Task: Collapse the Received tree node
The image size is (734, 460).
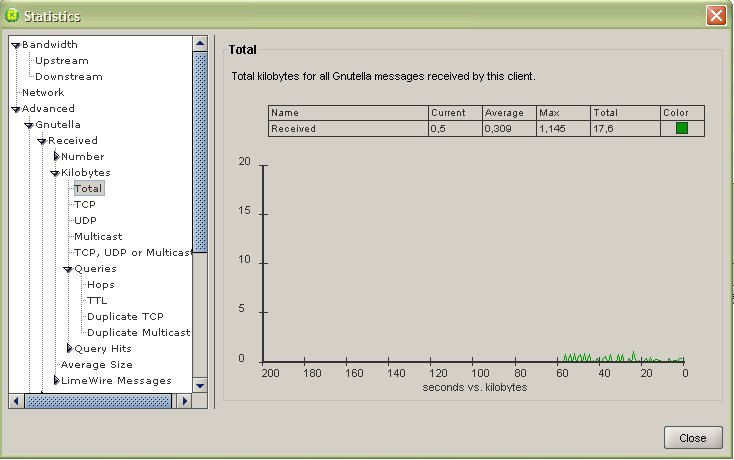Action: tap(42, 141)
